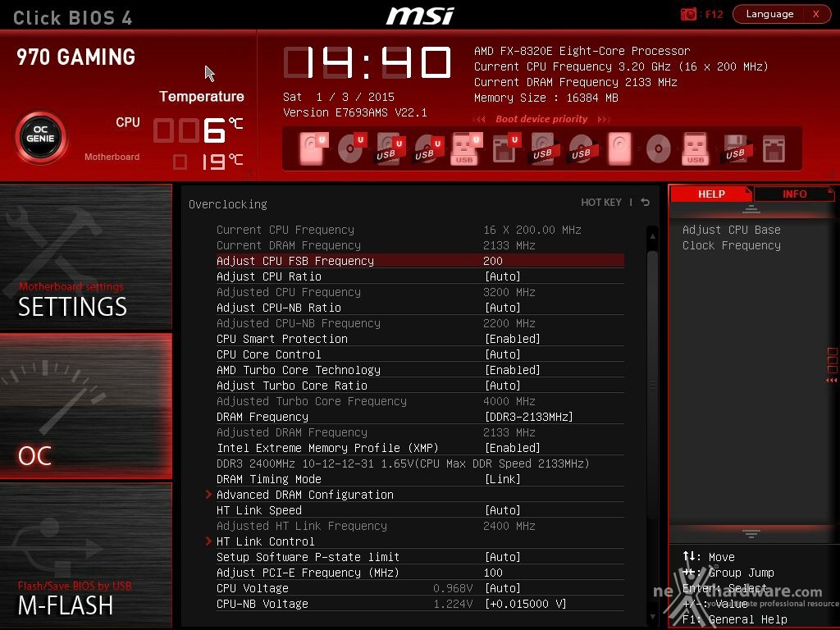Open the SETTINGS motherboard section
The image size is (840, 630).
click(85, 257)
